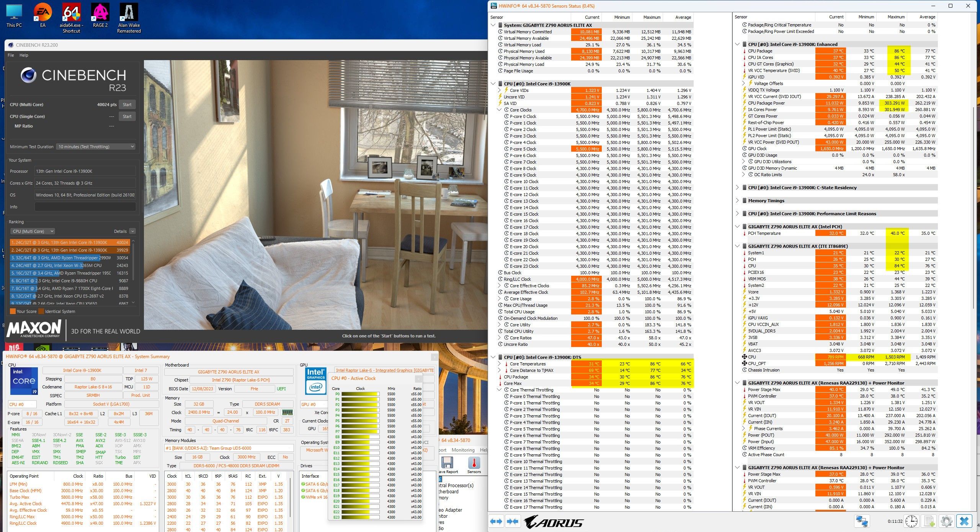Start the CPU (Single Core) test

[x=127, y=116]
